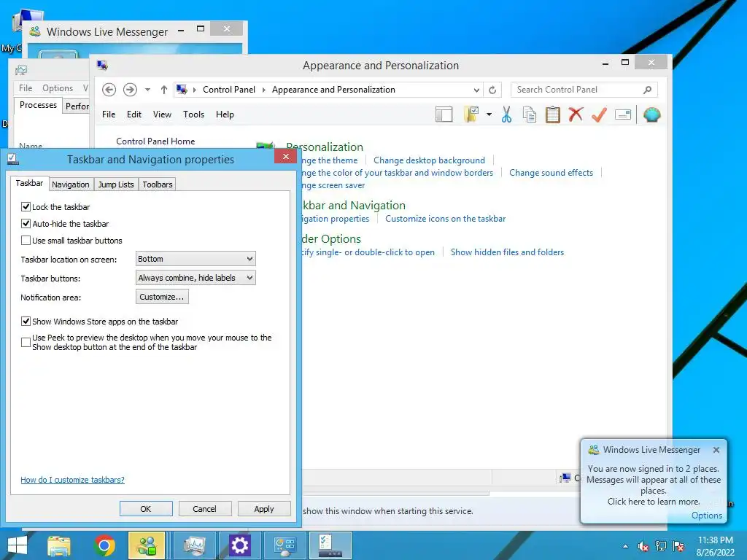
Task: Open recent locations arrow beside Forward
Action: [147, 90]
